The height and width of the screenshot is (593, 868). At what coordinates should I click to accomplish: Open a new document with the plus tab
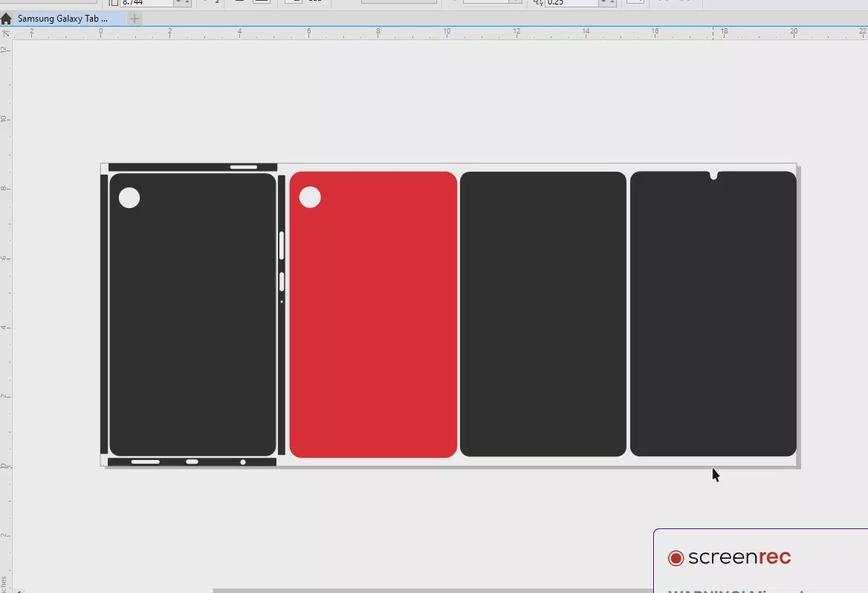pyautogui.click(x=135, y=19)
